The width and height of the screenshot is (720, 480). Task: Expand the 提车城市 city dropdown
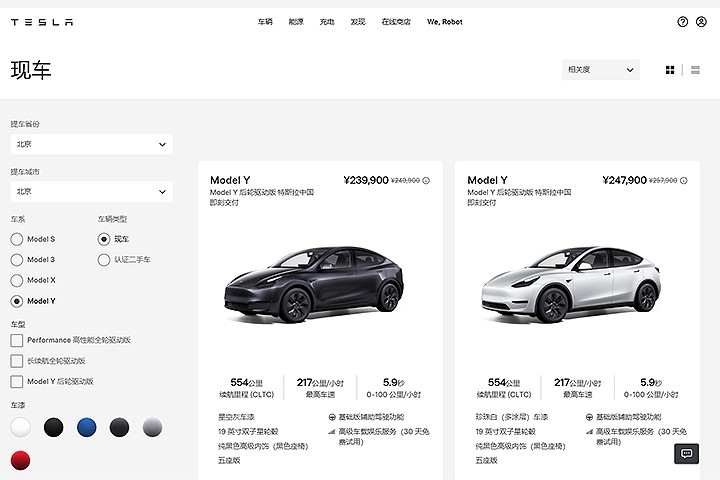point(92,192)
